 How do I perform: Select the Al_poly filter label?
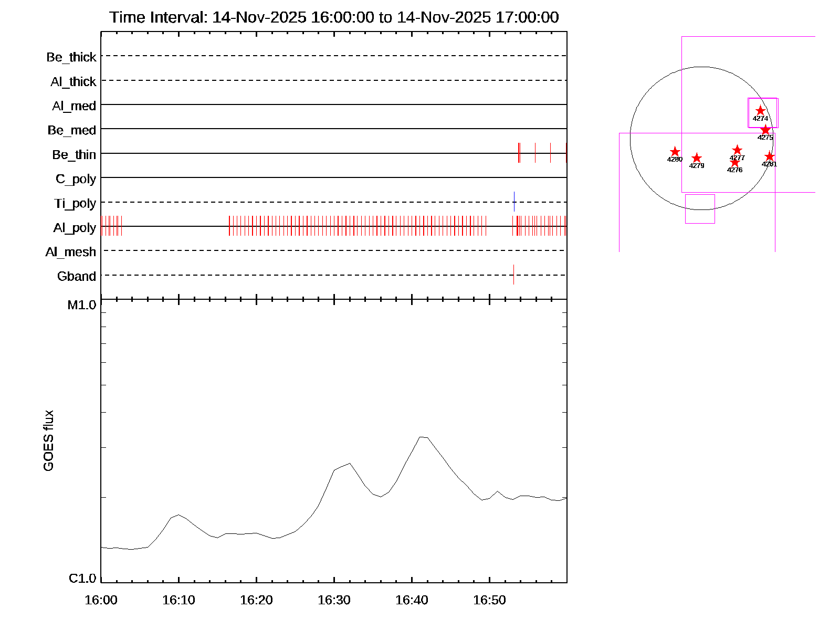(75, 228)
